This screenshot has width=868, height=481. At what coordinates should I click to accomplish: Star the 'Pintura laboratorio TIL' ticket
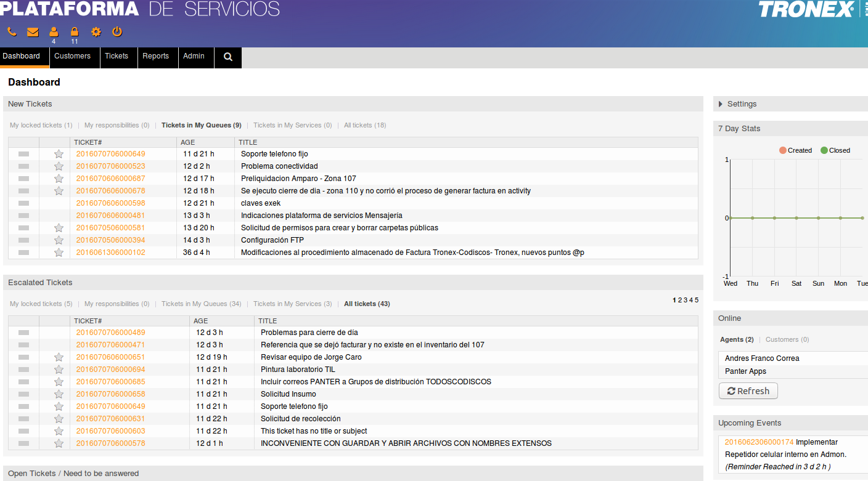click(59, 370)
